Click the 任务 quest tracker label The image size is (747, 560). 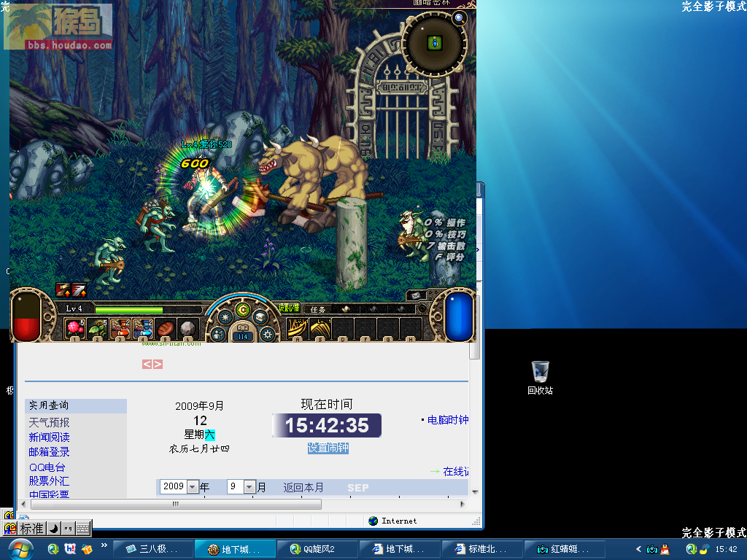point(317,309)
